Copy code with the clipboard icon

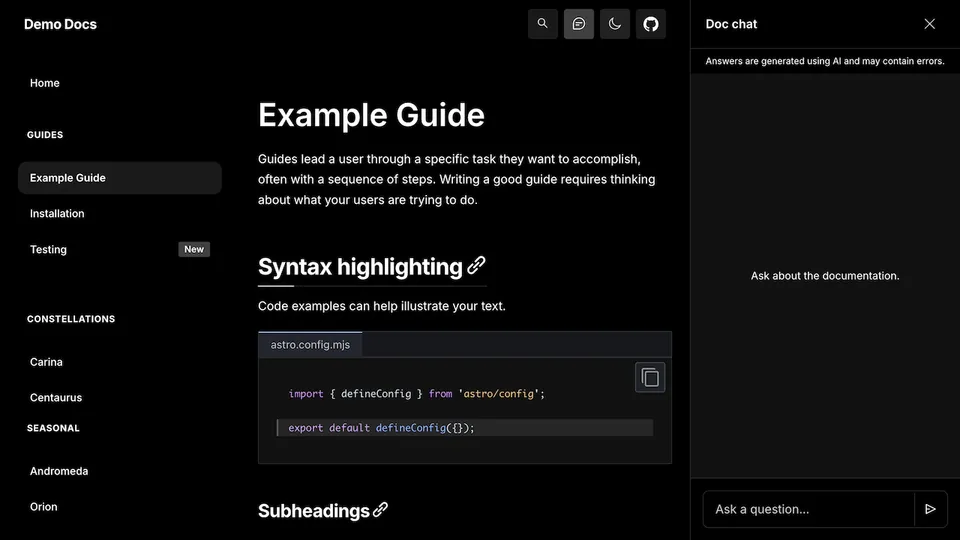pyautogui.click(x=650, y=377)
